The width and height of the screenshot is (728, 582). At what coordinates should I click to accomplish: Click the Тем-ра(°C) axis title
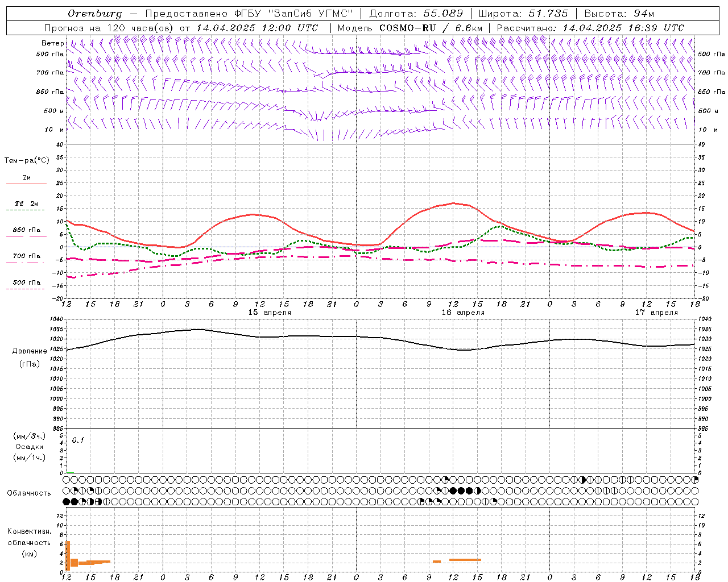coord(27,161)
